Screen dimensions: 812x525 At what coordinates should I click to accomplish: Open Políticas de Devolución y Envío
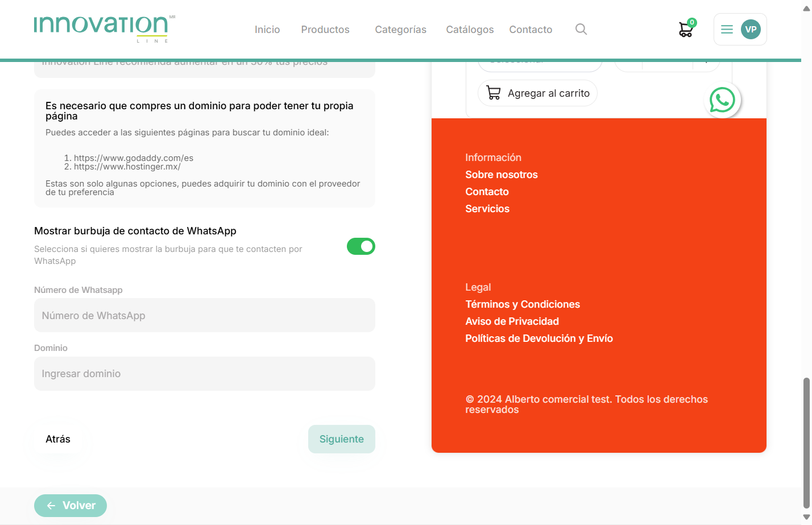(x=539, y=338)
